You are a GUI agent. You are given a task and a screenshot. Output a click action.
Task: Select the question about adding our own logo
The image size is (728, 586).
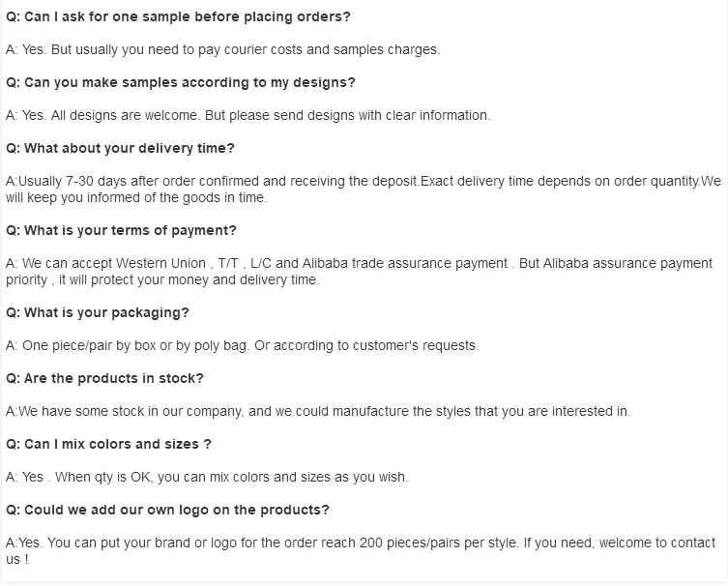(167, 510)
